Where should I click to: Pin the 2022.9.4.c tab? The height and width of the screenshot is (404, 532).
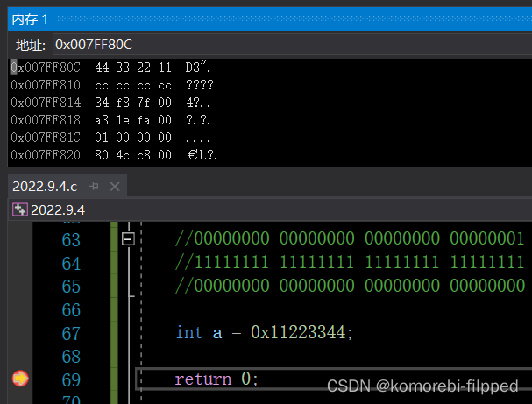pyautogui.click(x=94, y=187)
